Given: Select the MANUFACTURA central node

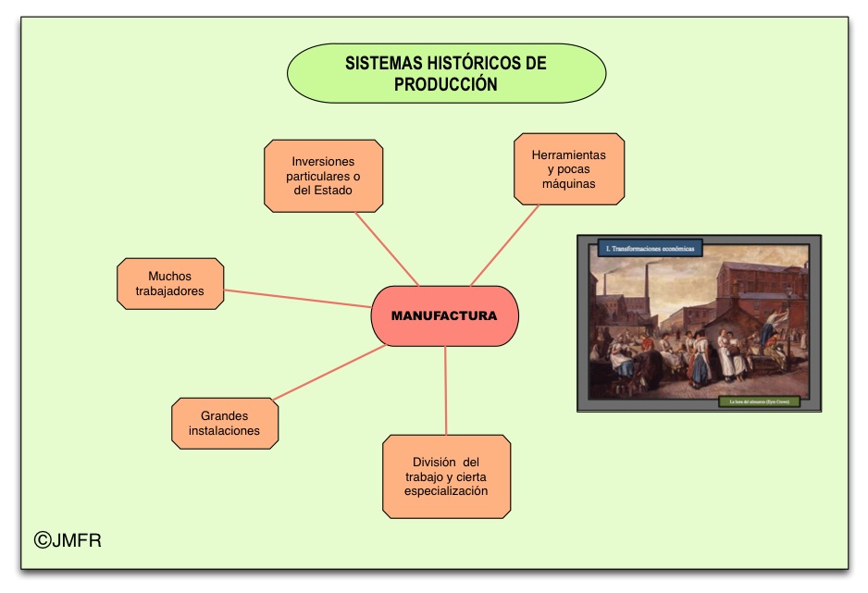Looking at the screenshot, I should click(x=444, y=316).
